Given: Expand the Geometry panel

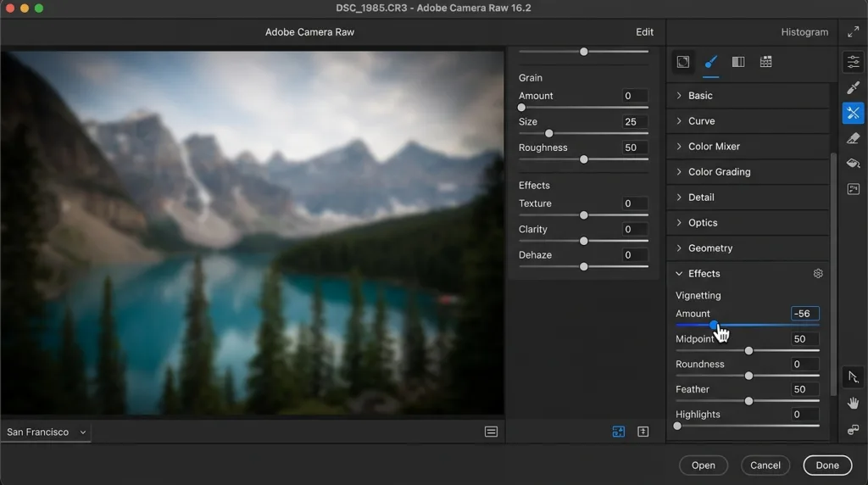Looking at the screenshot, I should click(748, 248).
